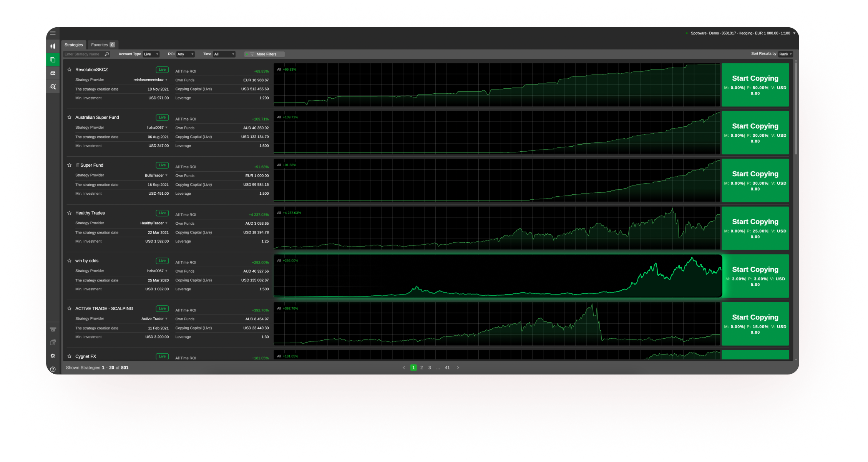
Task: Favorite ACTIVE TRADE - SCALPING star
Action: click(x=70, y=308)
